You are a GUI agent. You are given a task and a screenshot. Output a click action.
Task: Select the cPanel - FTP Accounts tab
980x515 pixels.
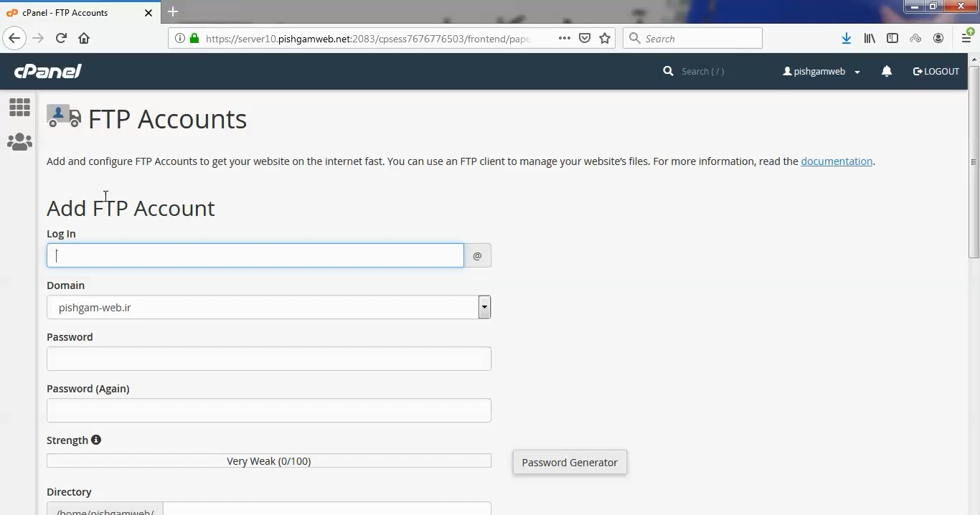(80, 12)
